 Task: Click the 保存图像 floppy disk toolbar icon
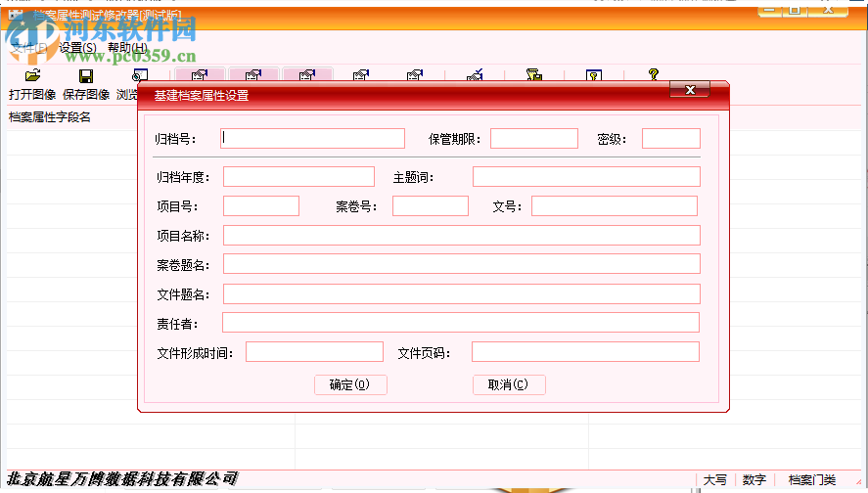click(86, 75)
